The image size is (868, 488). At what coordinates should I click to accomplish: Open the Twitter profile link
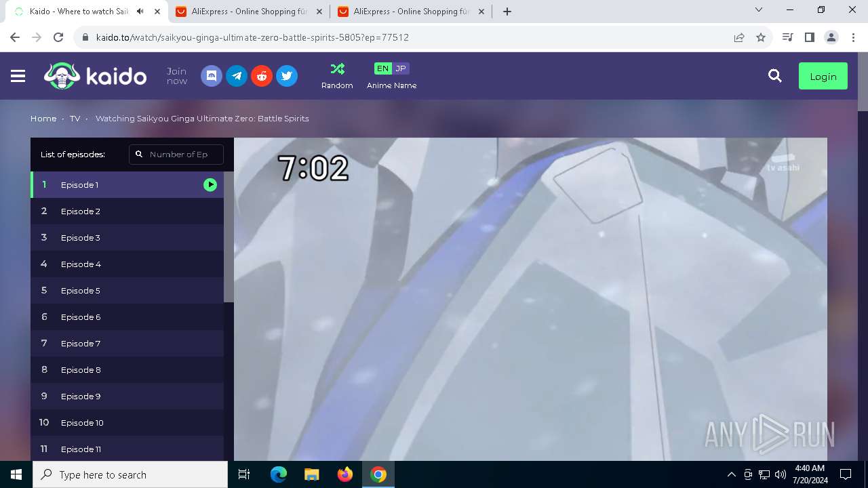[x=287, y=76]
